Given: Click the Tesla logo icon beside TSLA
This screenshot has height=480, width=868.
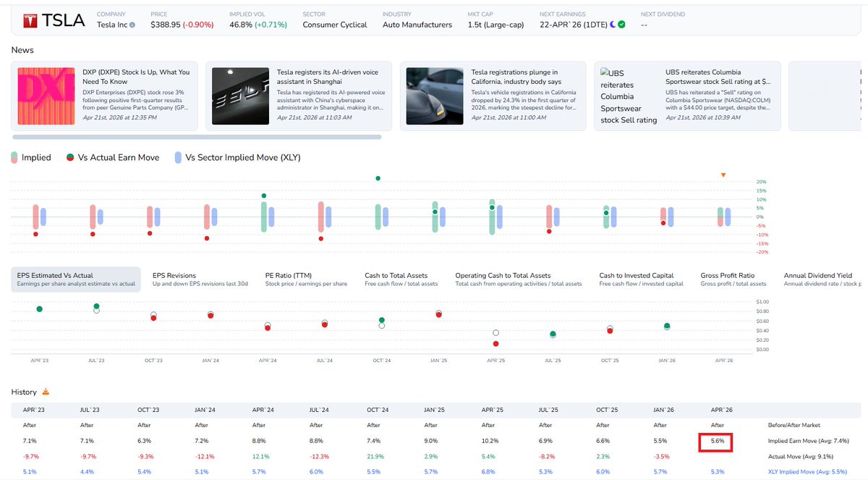Looking at the screenshot, I should [30, 20].
